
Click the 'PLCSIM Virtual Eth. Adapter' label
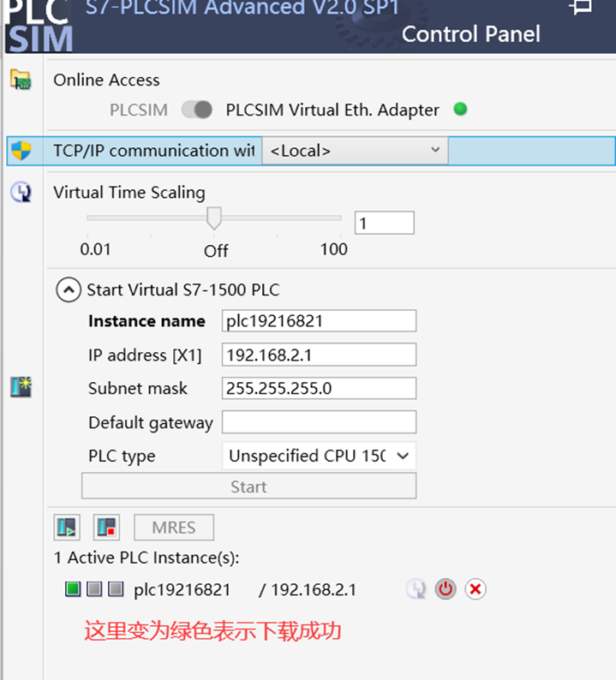click(x=332, y=110)
